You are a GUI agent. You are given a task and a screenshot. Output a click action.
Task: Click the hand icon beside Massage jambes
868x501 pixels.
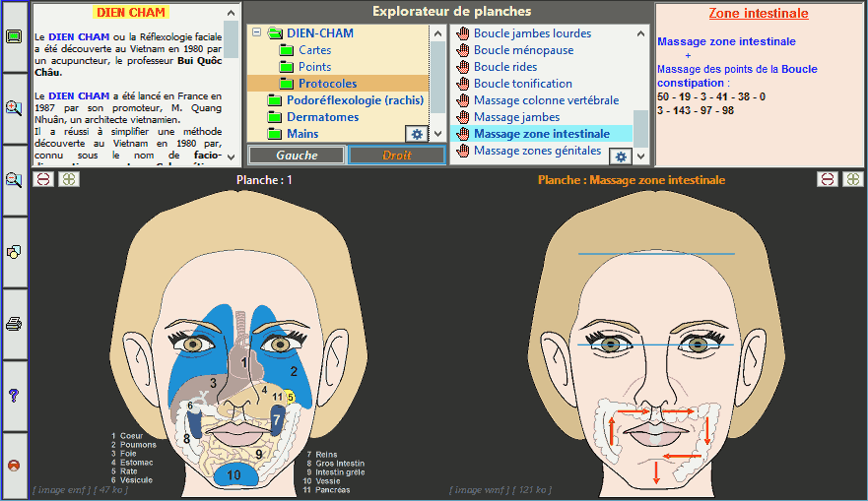pos(463,117)
